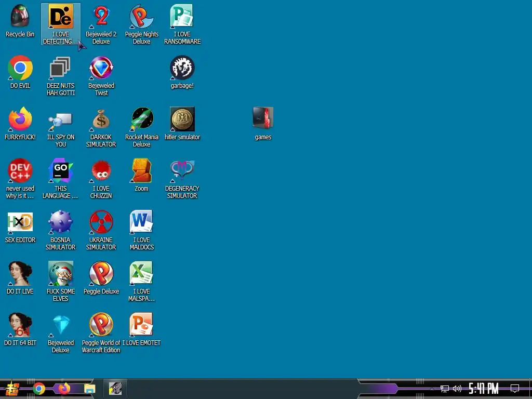532x399 pixels.
Task: Switch to the running app on the taskbar
Action: point(115,389)
